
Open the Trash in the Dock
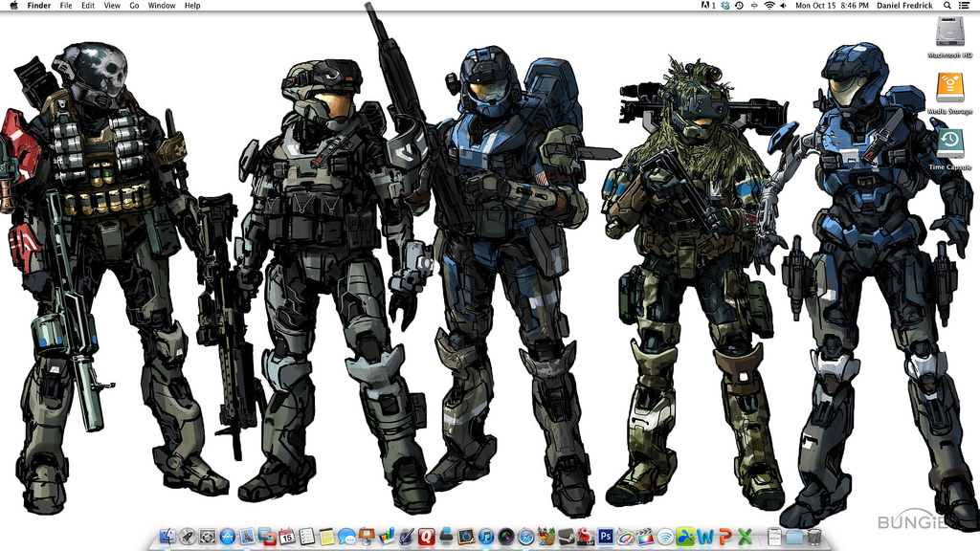[814, 536]
